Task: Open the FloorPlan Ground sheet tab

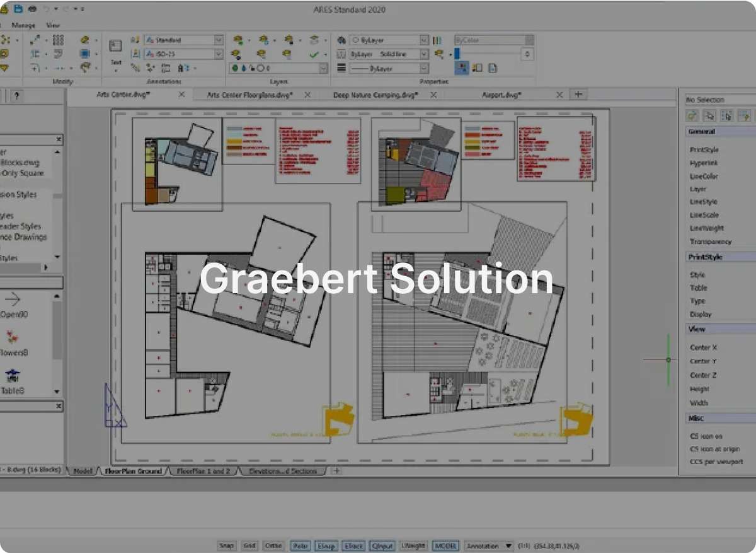Action: point(133,471)
